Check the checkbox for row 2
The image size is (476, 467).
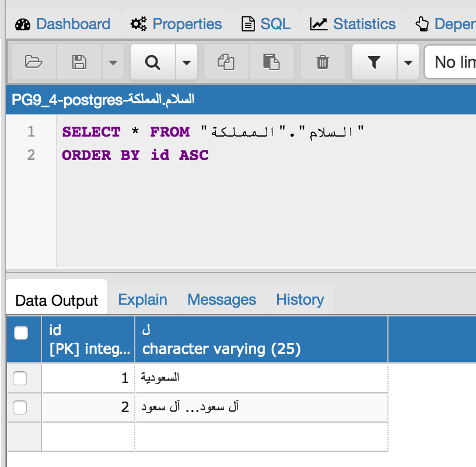pos(20,407)
